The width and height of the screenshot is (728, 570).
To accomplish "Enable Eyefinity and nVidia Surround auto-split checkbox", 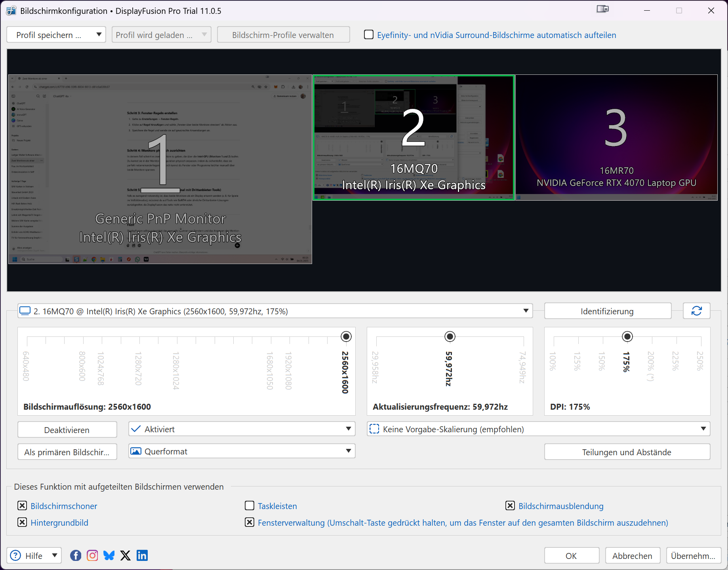I will pos(369,35).
